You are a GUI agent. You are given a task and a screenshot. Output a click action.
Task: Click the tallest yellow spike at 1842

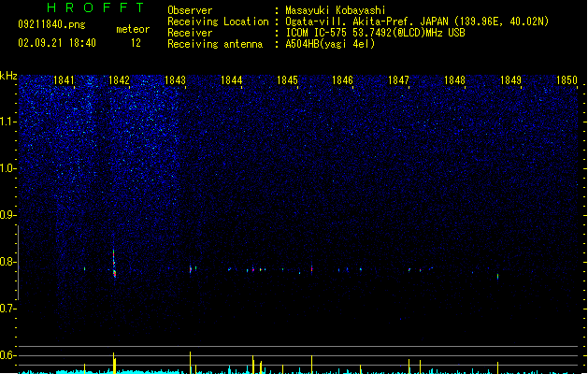[x=114, y=363]
